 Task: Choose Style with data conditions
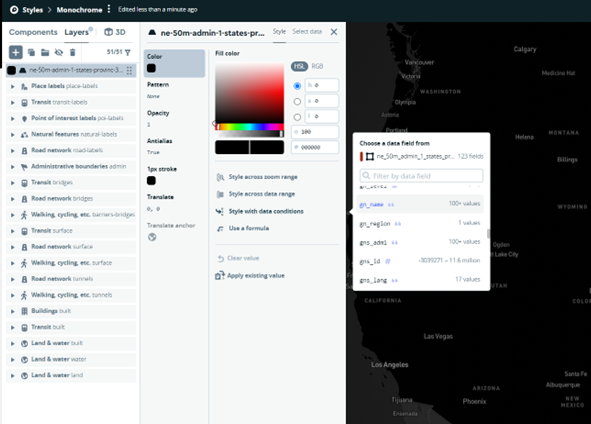266,211
